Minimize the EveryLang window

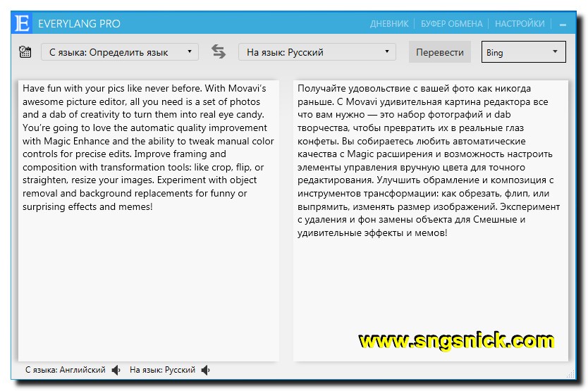(563, 25)
